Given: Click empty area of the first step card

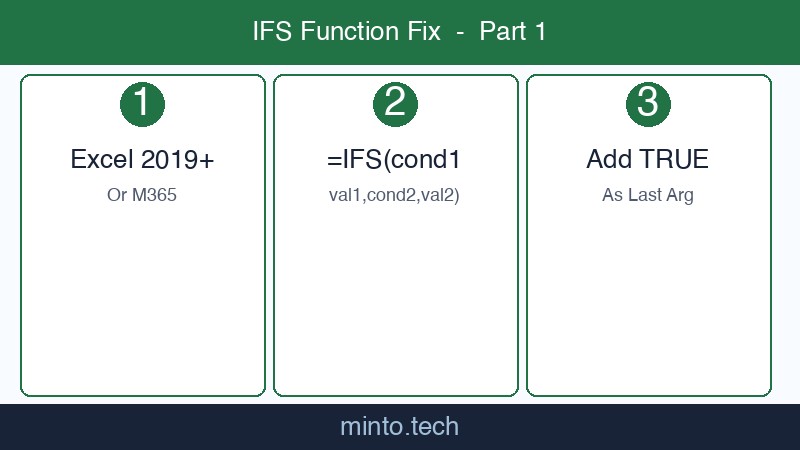Looking at the screenshot, I should tap(142, 300).
